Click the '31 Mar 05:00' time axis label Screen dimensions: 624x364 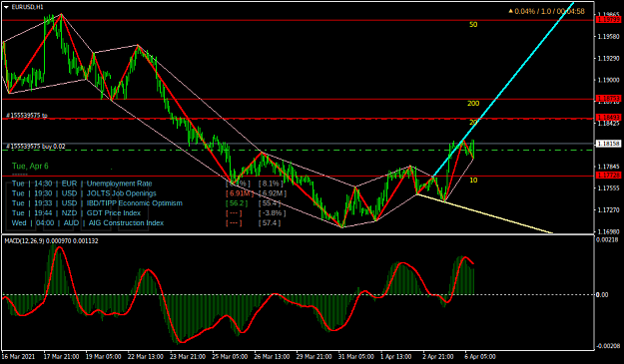pyautogui.click(x=355, y=356)
